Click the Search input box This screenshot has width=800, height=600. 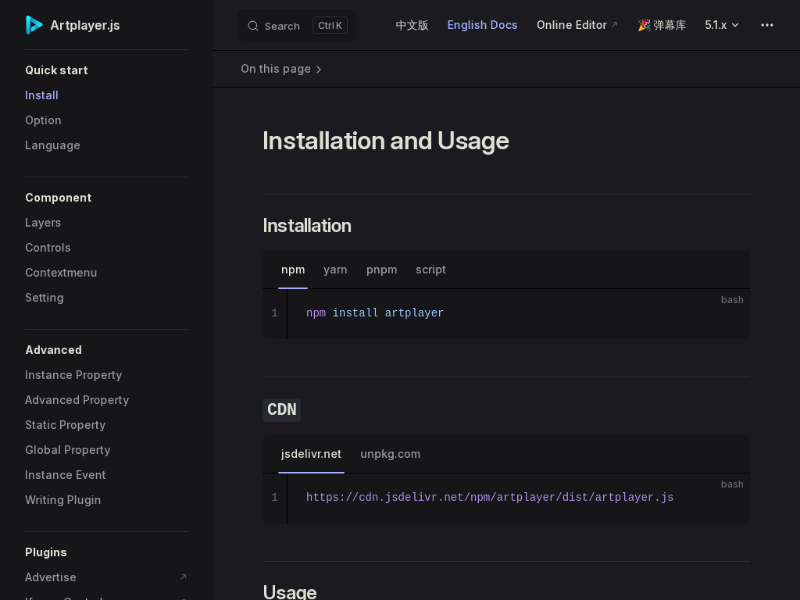click(x=296, y=26)
